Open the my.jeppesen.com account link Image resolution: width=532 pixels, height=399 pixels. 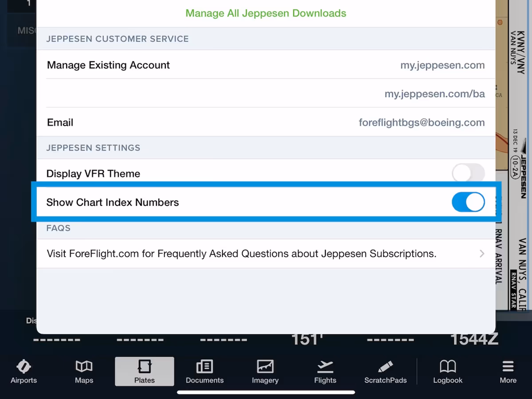point(442,65)
